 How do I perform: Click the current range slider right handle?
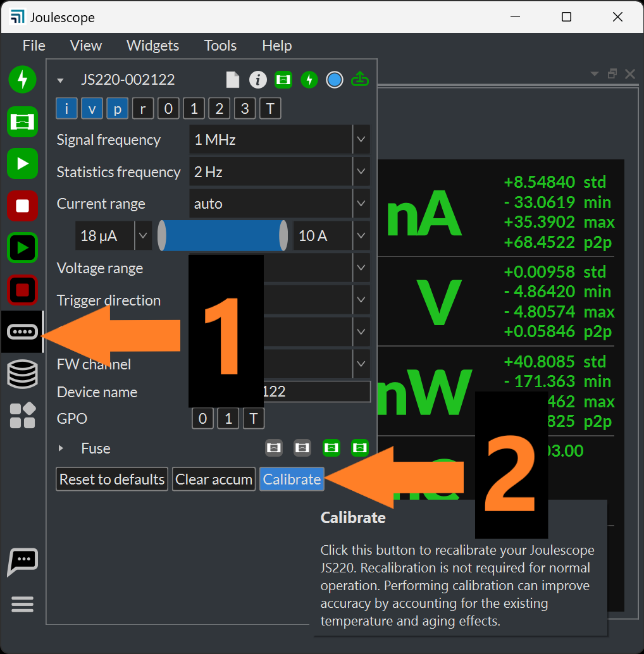pos(283,236)
